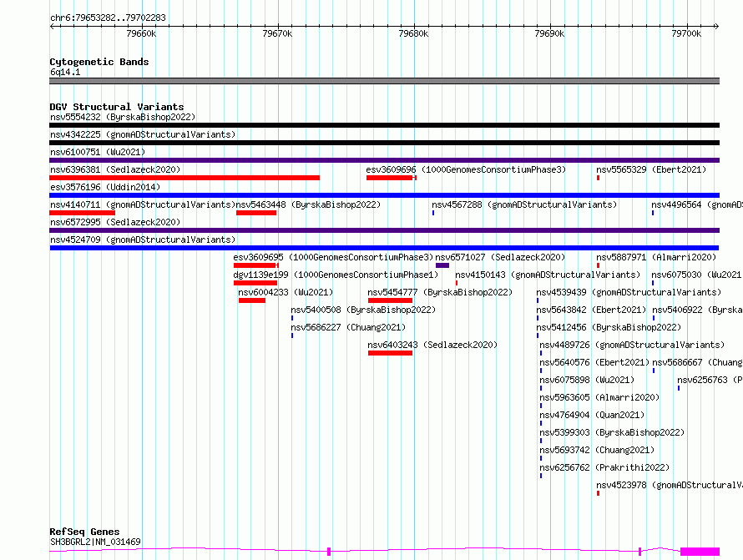Screen dimensions: 743x560
Task: Click the red bar under nsv5454777
Action: (390, 300)
